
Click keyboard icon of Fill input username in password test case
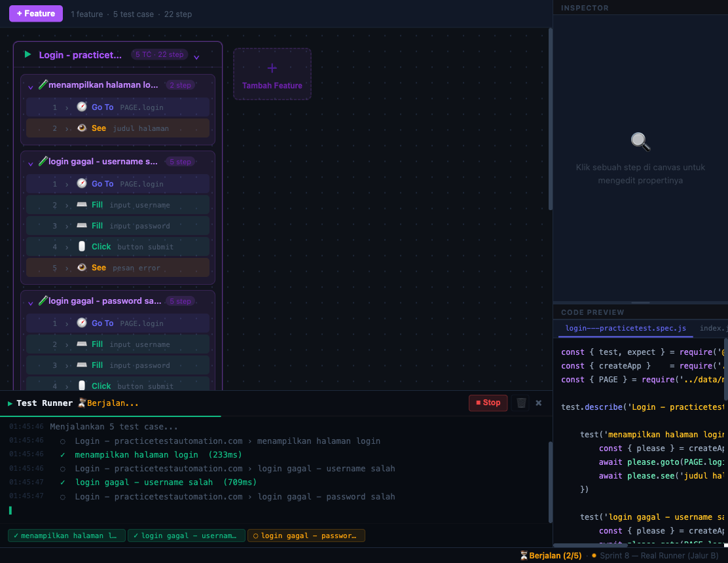coord(82,344)
